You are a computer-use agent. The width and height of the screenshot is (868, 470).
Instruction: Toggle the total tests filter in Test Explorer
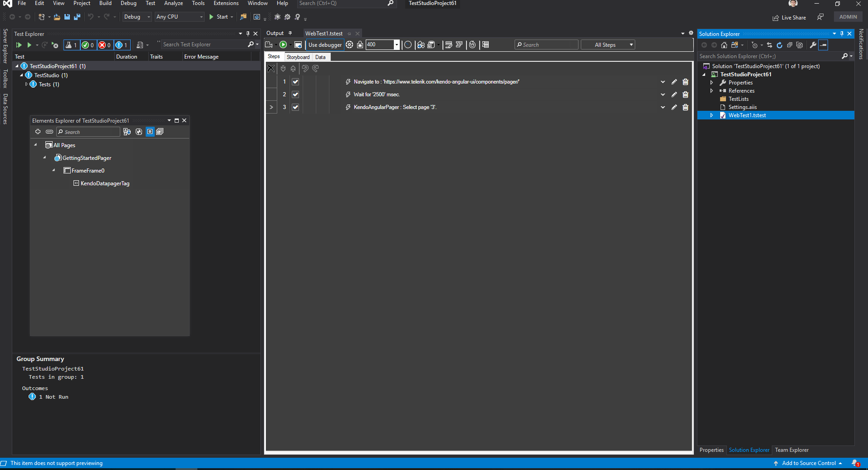(x=71, y=45)
